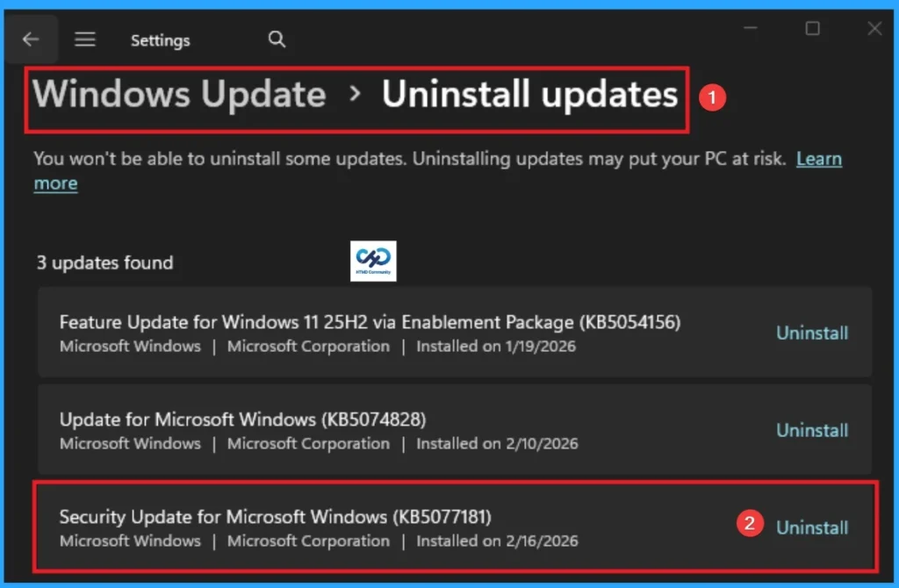Select the KB5074828 update row
Image resolution: width=899 pixels, height=588 pixels.
tap(241, 419)
